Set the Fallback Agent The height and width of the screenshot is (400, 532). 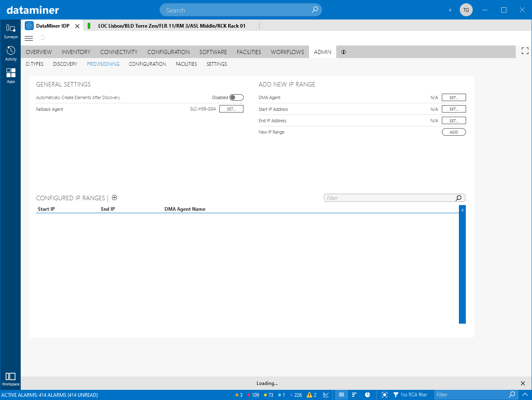pos(231,109)
